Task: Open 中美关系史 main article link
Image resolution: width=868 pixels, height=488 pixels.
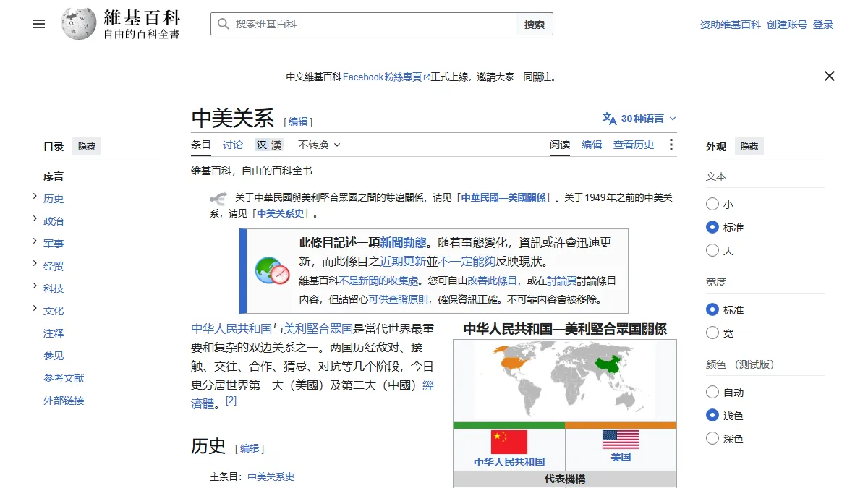Action: pos(271,476)
